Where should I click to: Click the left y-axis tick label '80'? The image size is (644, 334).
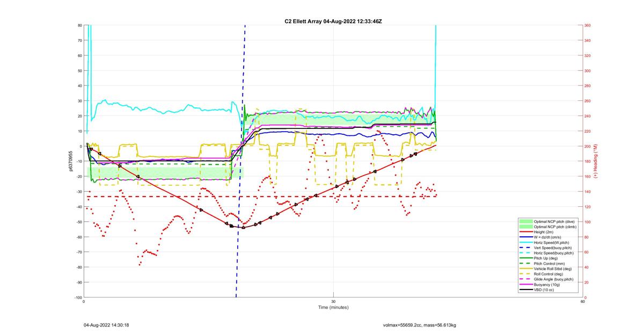click(x=80, y=25)
